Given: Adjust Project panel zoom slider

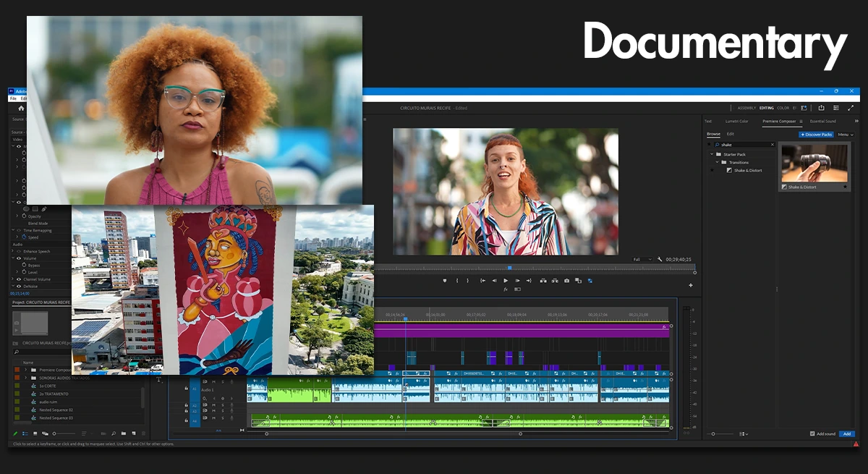Looking at the screenshot, I should [x=64, y=433].
